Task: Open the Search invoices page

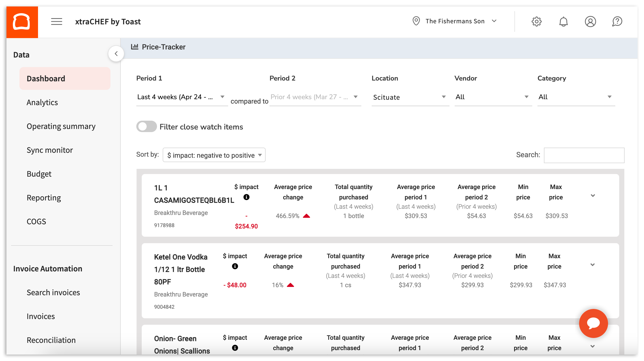Action: (x=53, y=292)
